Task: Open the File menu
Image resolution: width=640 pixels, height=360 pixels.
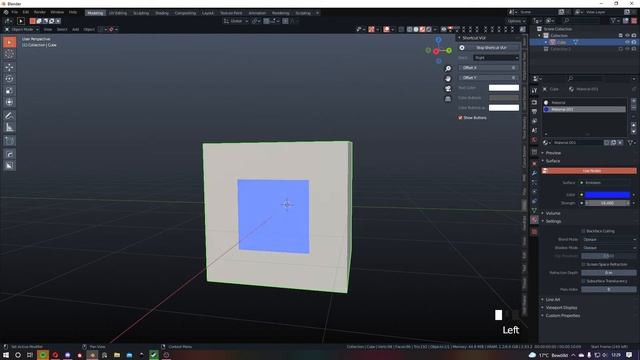Action: (15, 13)
